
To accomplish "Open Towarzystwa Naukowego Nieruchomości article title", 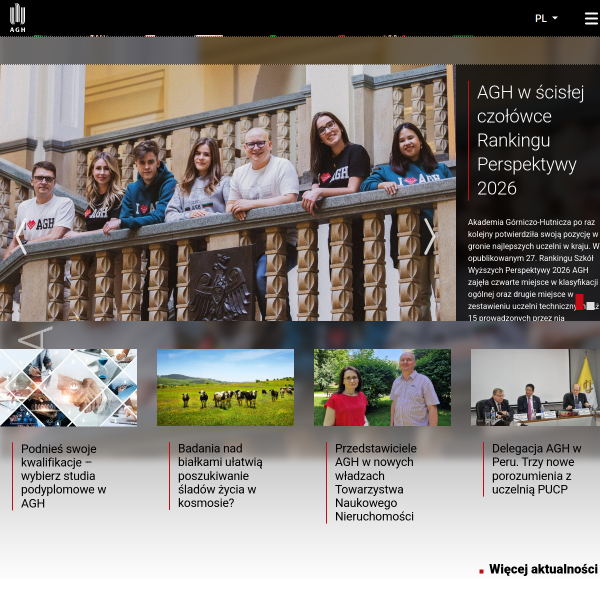I will (x=375, y=482).
